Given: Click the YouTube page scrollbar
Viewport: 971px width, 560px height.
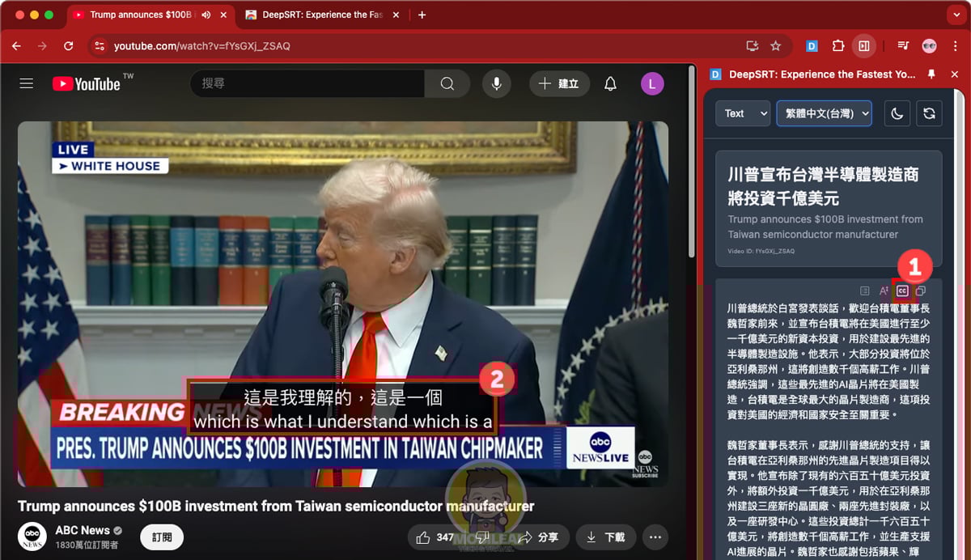Looking at the screenshot, I should [691, 162].
